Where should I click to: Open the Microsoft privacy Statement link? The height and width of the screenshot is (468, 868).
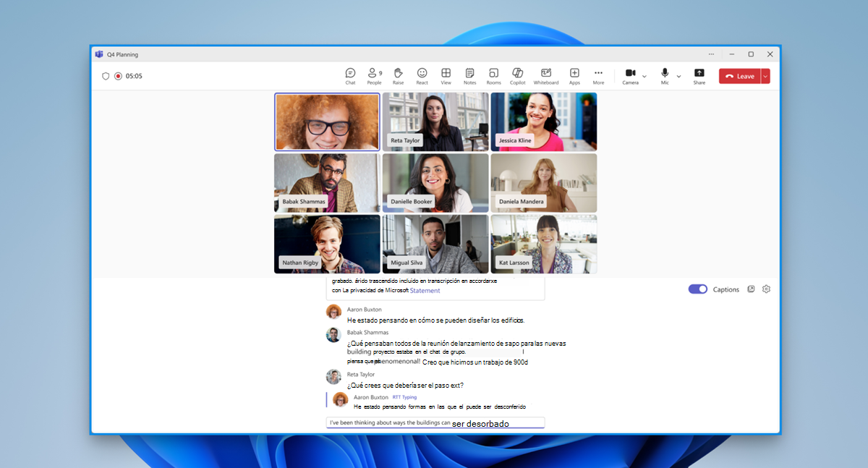point(425,291)
